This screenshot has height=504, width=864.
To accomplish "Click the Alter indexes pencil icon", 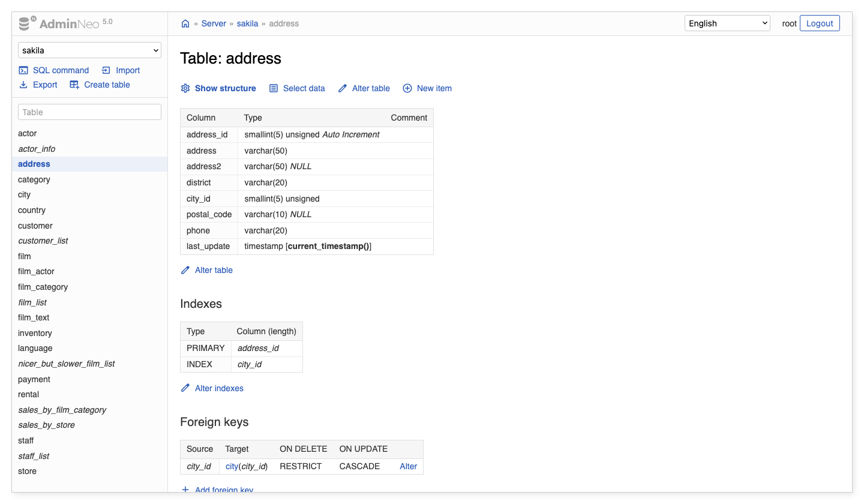I will click(185, 388).
